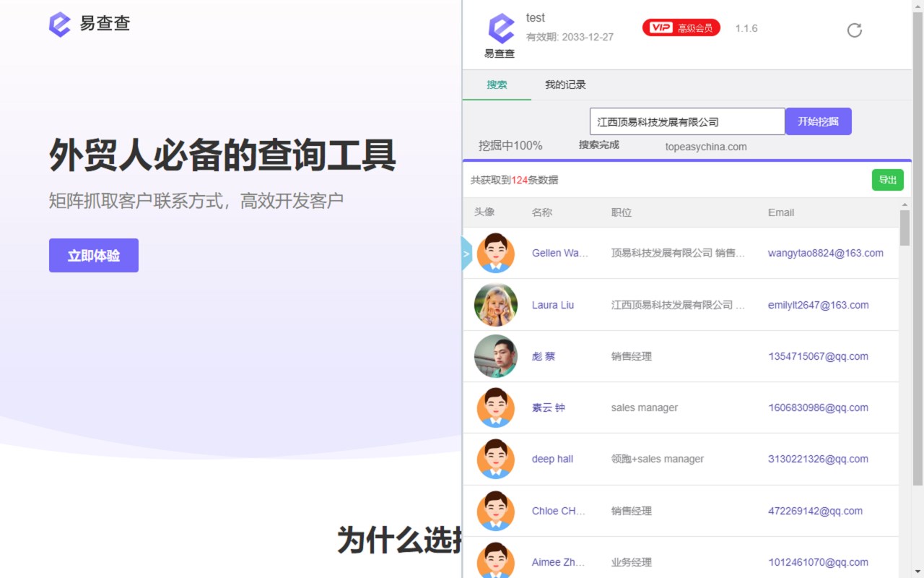Image resolution: width=924 pixels, height=578 pixels.
Task: Click email 1012461070@qq.com
Action: pyautogui.click(x=819, y=562)
